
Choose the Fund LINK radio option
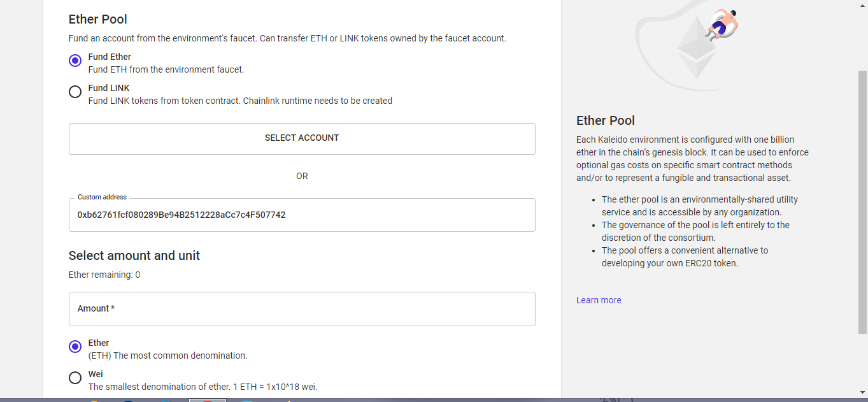tap(75, 92)
